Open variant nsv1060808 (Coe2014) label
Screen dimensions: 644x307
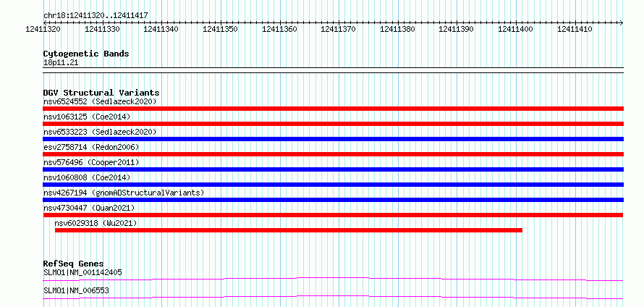pos(87,177)
